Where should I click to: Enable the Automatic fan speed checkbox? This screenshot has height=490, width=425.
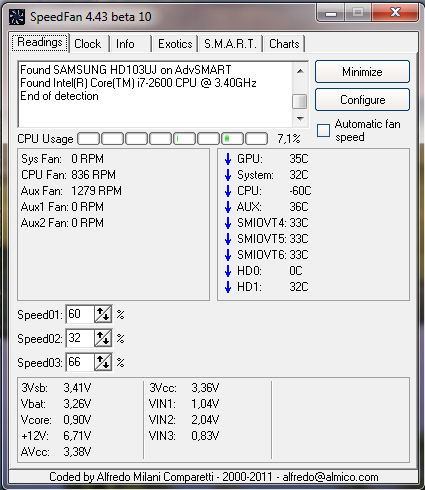(x=323, y=130)
